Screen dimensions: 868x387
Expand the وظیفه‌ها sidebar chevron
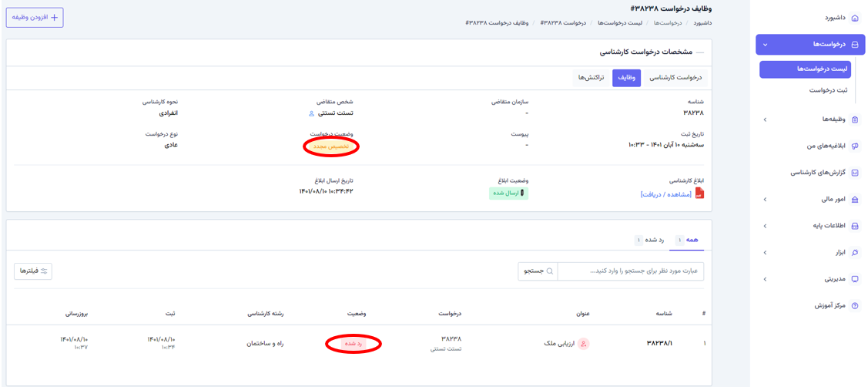[x=765, y=119]
